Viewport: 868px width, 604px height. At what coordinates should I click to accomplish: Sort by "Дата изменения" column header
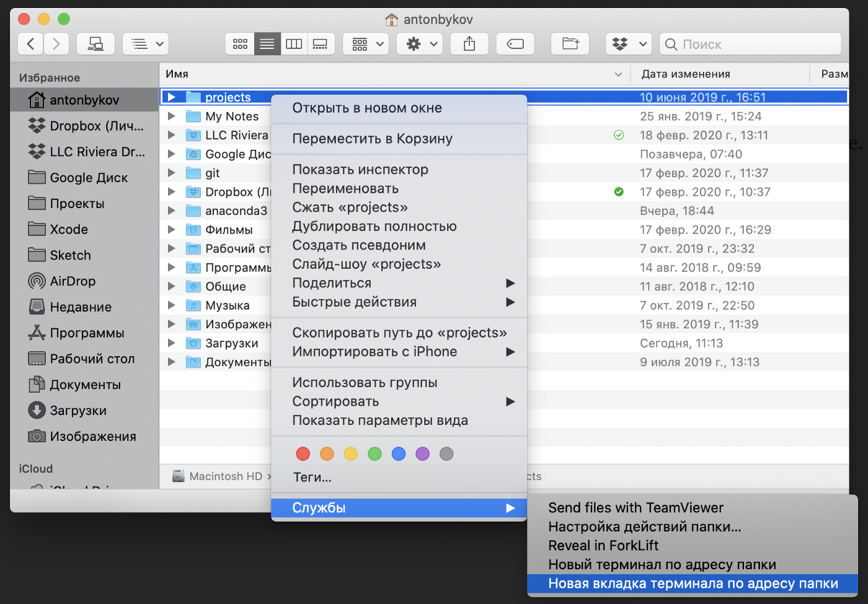[686, 74]
